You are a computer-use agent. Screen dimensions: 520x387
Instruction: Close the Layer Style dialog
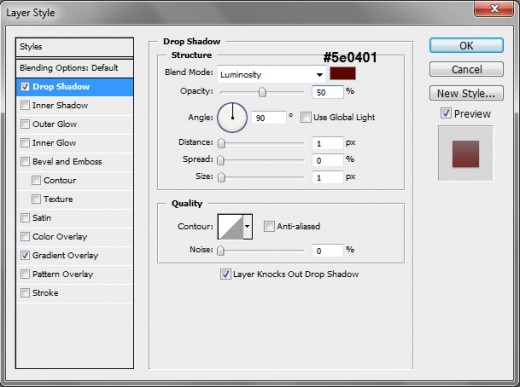[x=495, y=8]
